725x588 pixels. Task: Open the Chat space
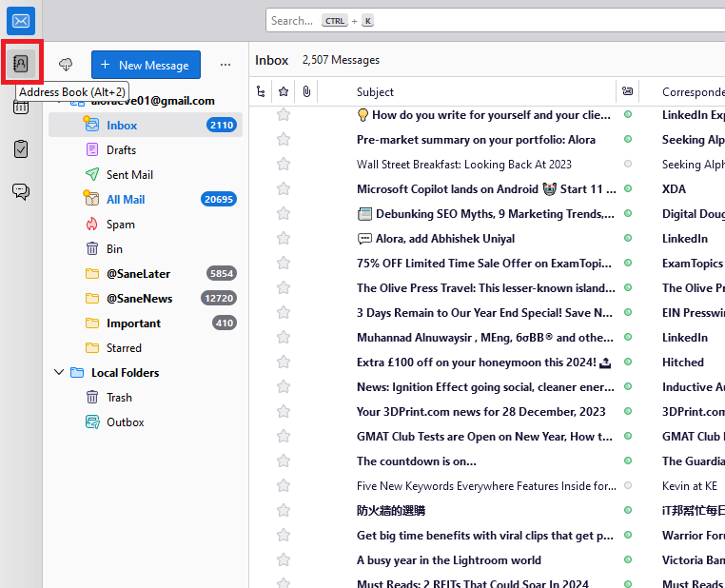click(x=21, y=191)
